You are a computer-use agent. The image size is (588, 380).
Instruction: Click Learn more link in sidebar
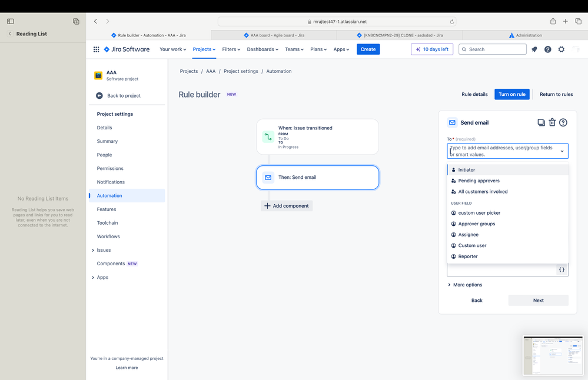[127, 368]
